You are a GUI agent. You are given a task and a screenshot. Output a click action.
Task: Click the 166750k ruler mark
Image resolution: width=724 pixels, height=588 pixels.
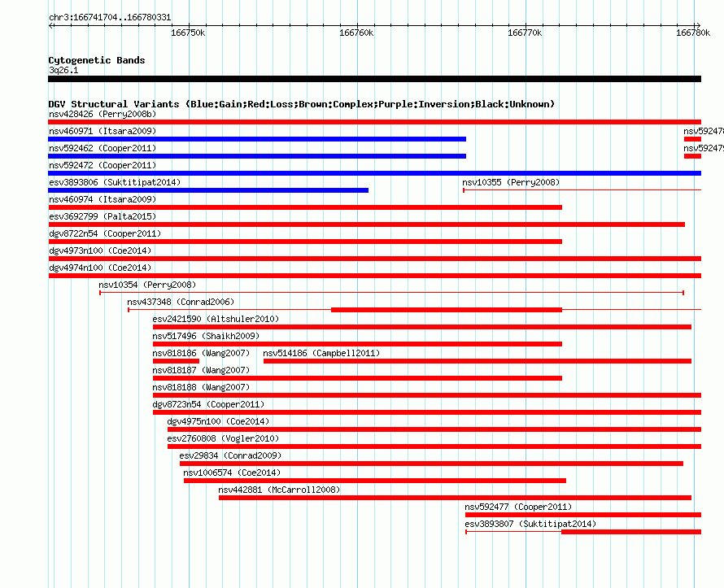point(188,33)
